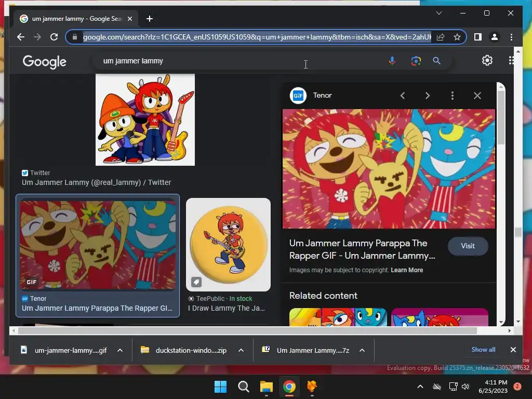Open Um Jammer Lammy (@real_lammy) Twitter link
Image resolution: width=532 pixels, height=399 pixels.
point(96,182)
